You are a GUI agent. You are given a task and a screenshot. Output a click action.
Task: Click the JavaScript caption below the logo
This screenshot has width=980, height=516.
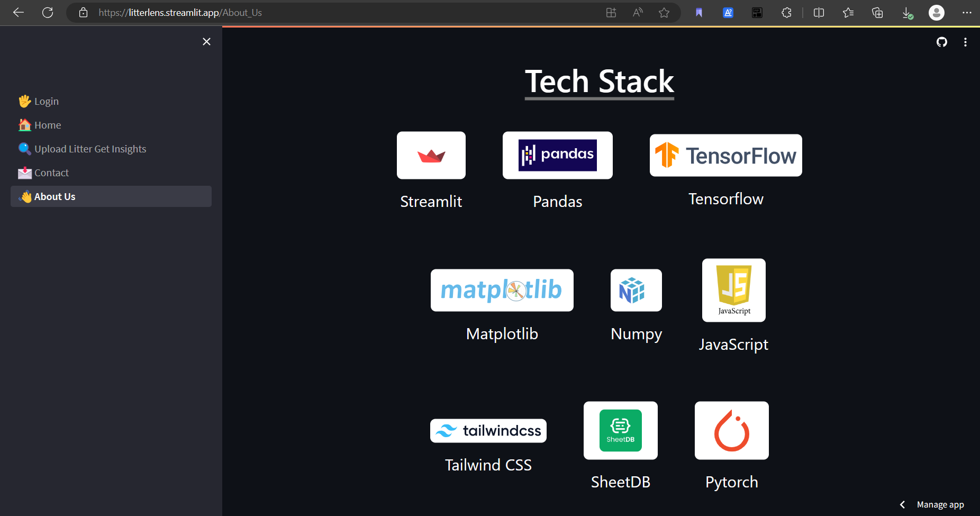coord(734,345)
